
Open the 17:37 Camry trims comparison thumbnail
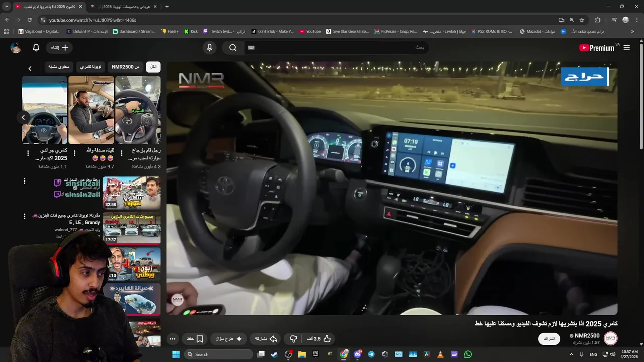(132, 228)
